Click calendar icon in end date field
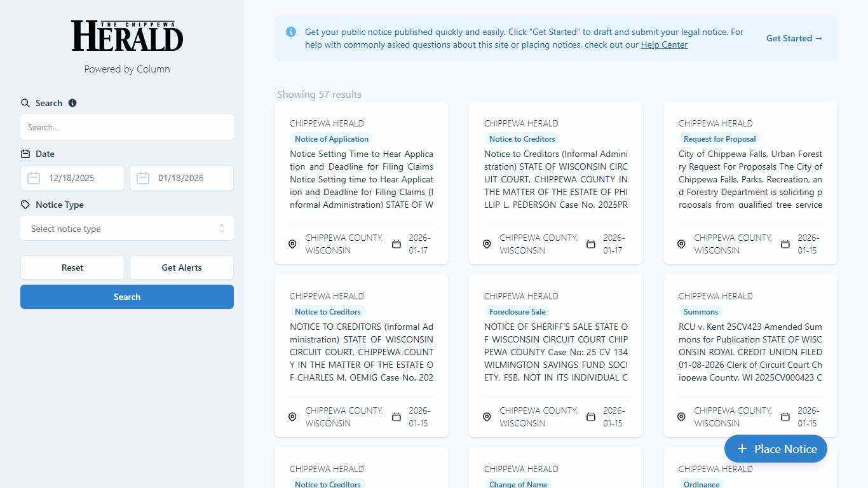The image size is (868, 488). 144,178
